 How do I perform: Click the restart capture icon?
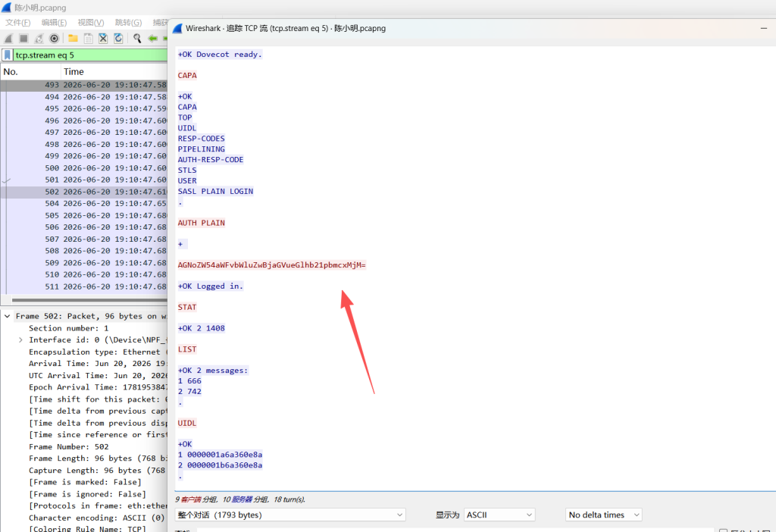39,39
